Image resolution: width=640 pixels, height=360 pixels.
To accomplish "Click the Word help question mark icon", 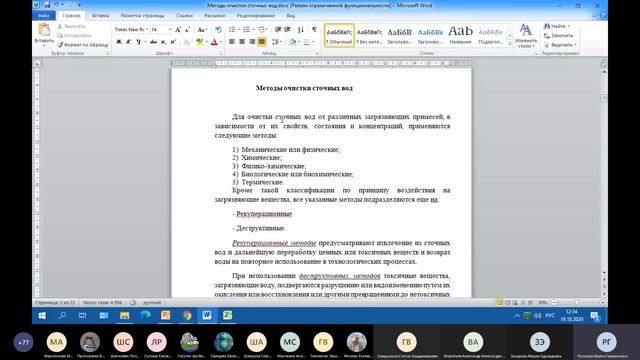I will point(603,16).
